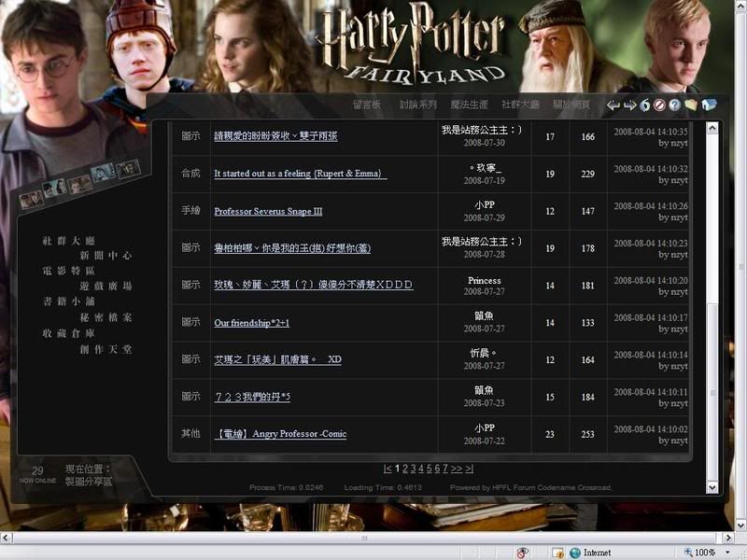
Task: Click the first sidebar photo thumbnail
Action: 31,199
